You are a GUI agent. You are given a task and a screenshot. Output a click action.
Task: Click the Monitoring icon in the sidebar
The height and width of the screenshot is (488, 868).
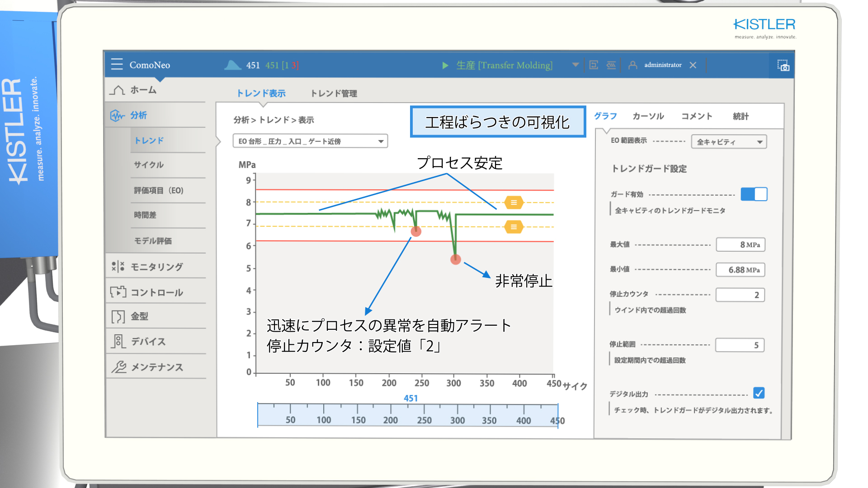click(118, 267)
